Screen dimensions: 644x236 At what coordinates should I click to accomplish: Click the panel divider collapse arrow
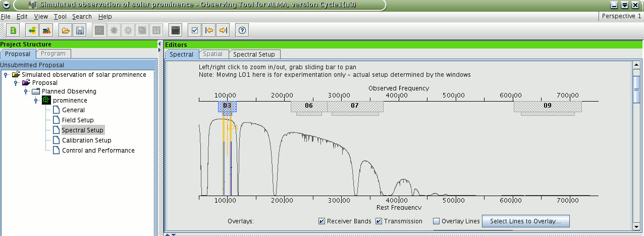coord(160,44)
